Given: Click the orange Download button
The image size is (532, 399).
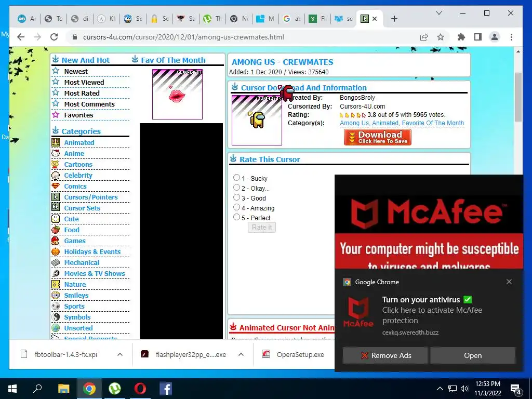Looking at the screenshot, I should click(377, 137).
